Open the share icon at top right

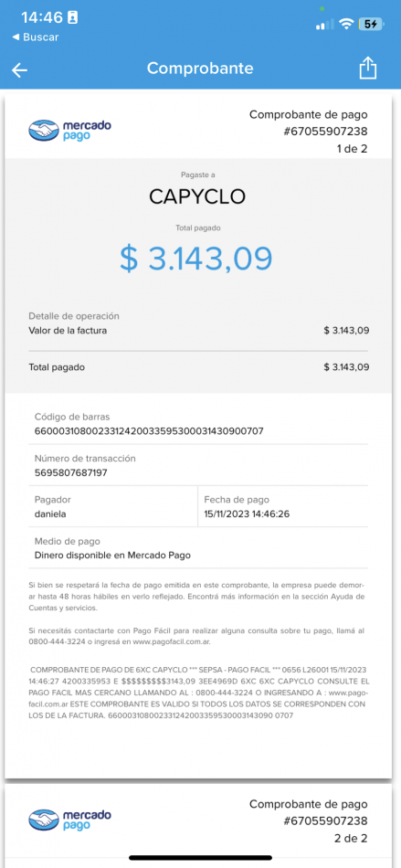click(368, 69)
